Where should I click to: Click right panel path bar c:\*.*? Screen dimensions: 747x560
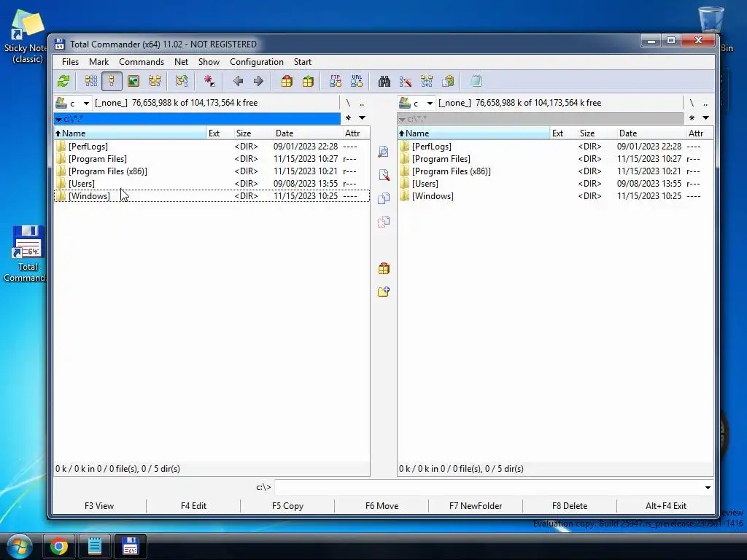click(x=541, y=119)
